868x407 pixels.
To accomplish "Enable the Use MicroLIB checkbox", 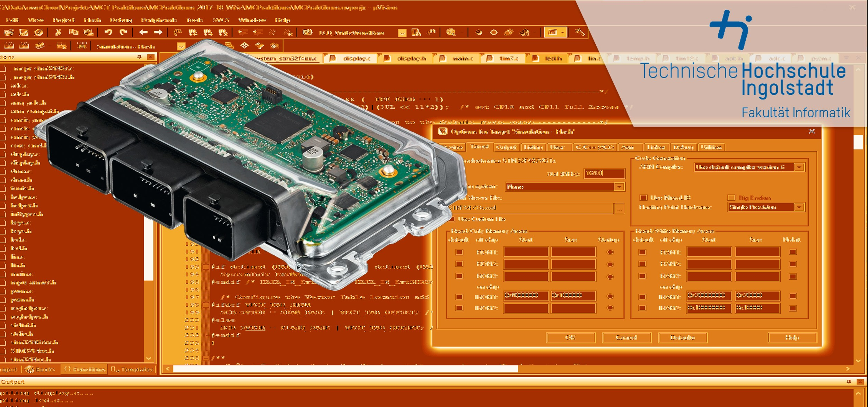I will tap(643, 198).
